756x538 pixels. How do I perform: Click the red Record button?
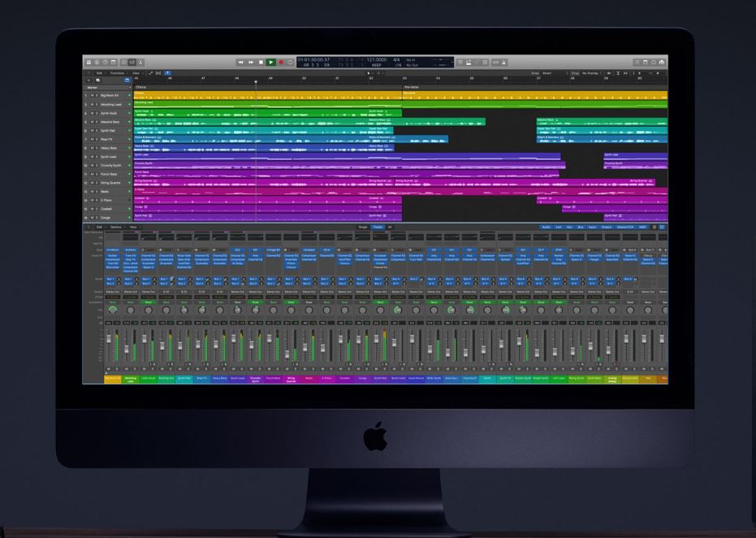pyautogui.click(x=281, y=63)
